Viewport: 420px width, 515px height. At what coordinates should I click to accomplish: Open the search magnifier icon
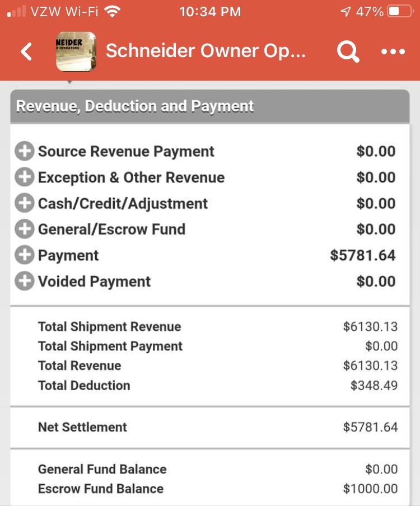pos(348,52)
